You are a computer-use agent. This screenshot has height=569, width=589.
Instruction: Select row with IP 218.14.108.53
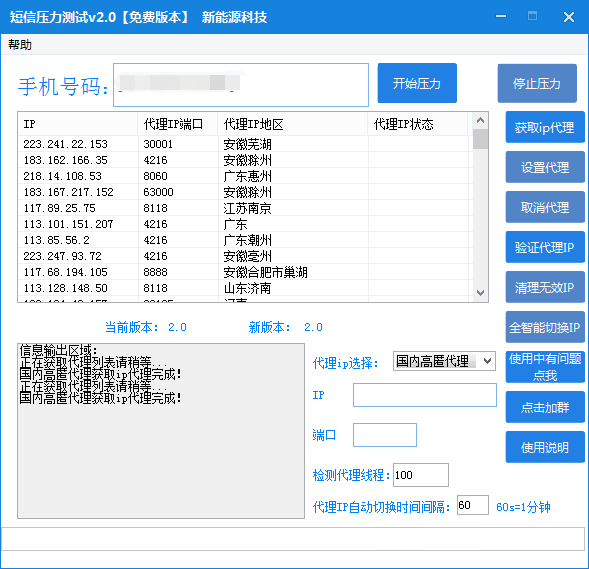pos(245,176)
